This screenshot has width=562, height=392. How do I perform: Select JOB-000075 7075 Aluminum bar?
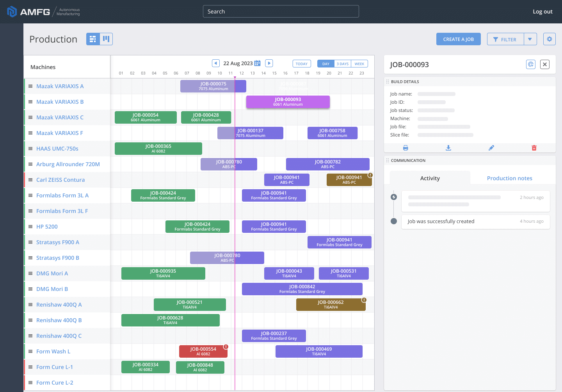click(x=213, y=86)
